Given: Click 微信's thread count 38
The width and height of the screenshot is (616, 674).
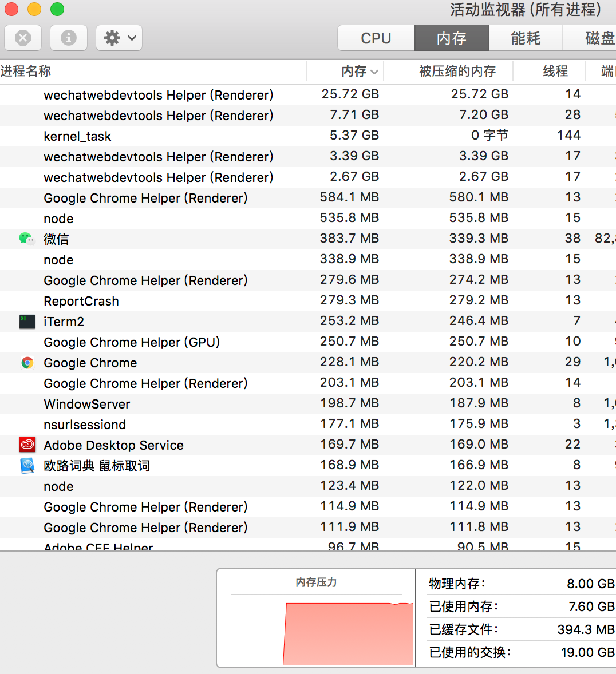Looking at the screenshot, I should (572, 238).
